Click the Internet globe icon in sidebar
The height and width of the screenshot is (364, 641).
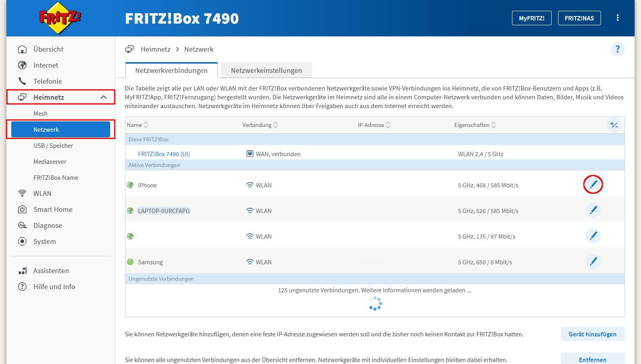tap(22, 65)
